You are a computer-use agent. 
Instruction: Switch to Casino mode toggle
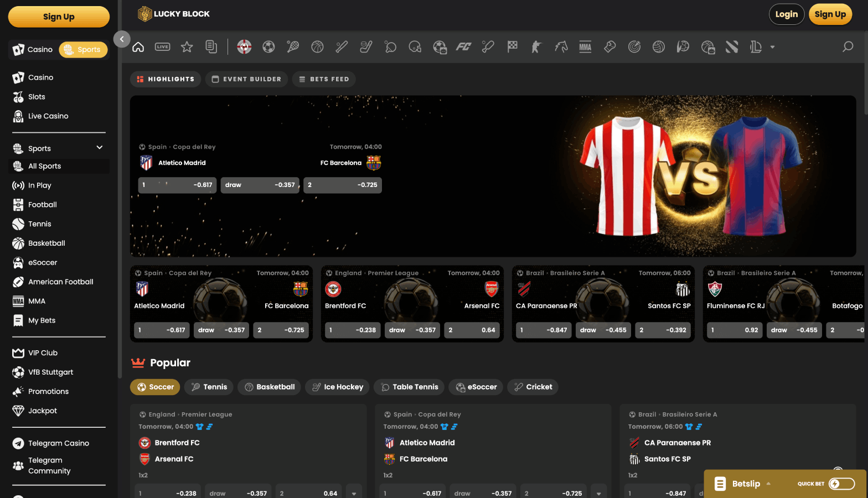pyautogui.click(x=33, y=49)
